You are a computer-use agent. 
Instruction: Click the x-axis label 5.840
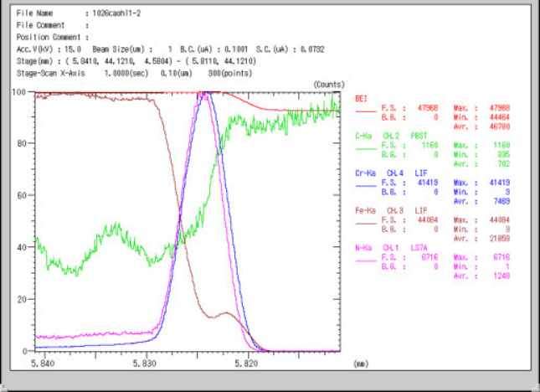click(43, 364)
